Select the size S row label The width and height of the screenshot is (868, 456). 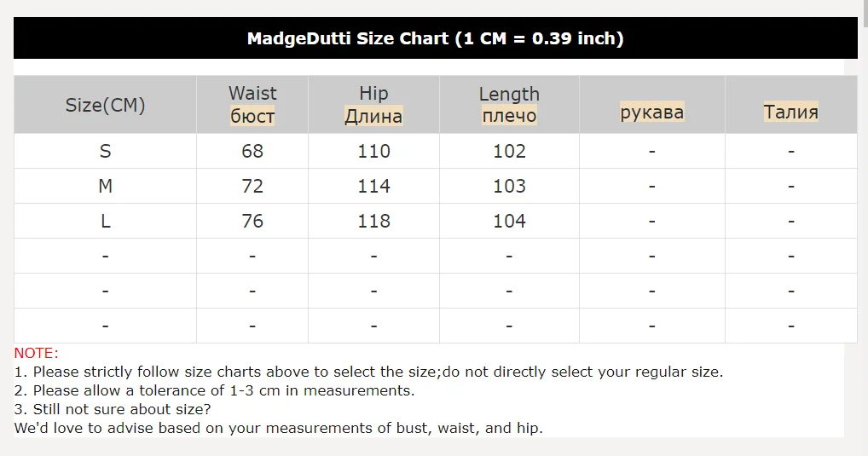click(105, 151)
